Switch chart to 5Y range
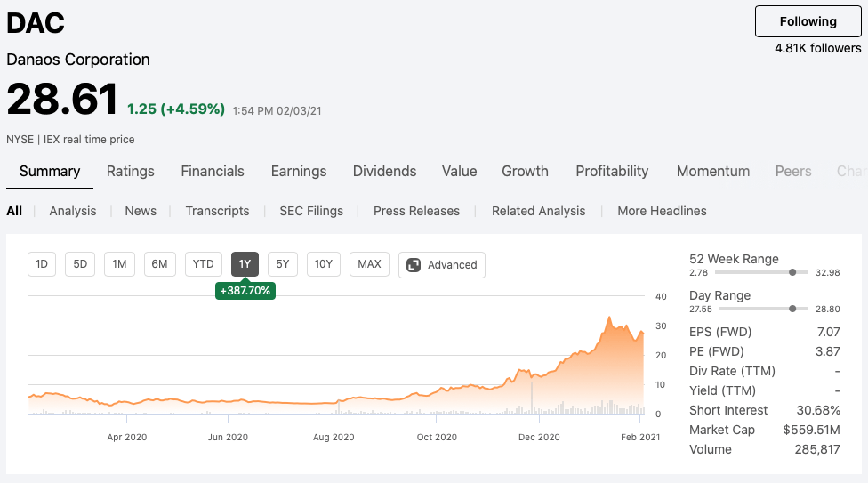 (x=282, y=264)
